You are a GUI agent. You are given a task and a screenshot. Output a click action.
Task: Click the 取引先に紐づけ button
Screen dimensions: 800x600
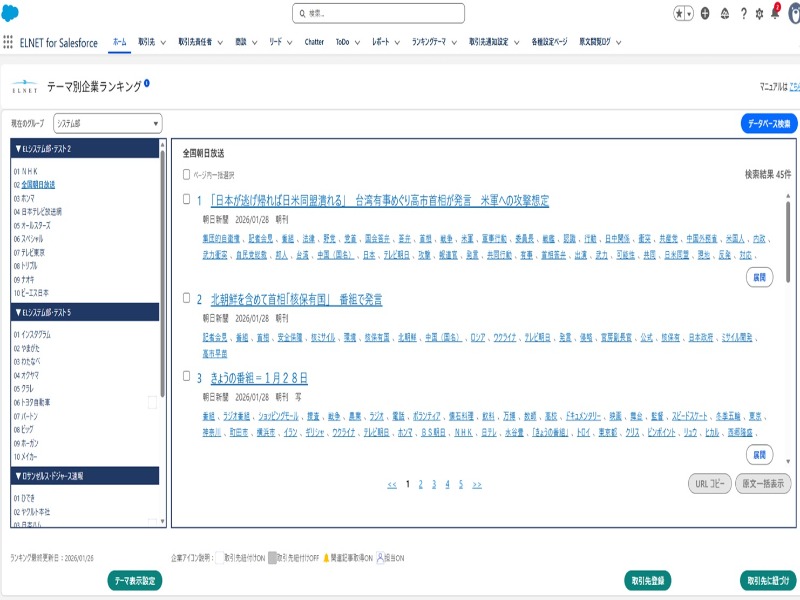coord(768,581)
